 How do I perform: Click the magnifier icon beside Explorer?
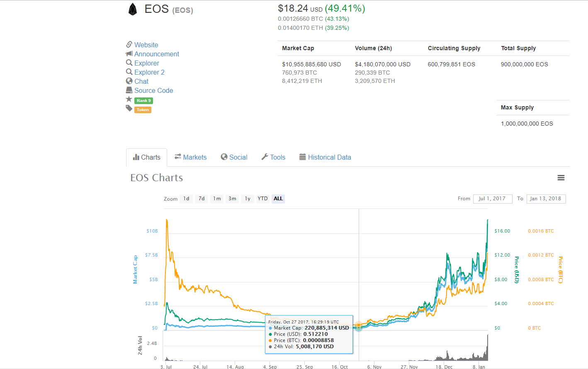pos(129,63)
